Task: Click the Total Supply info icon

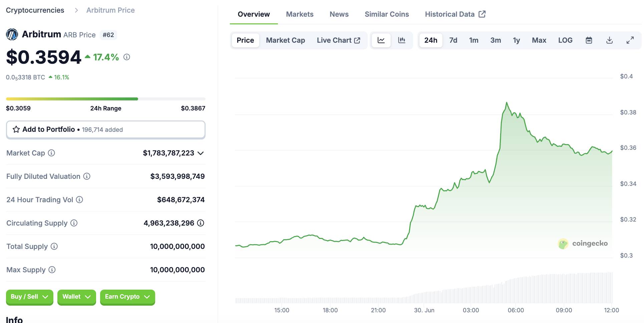Action: (x=54, y=246)
